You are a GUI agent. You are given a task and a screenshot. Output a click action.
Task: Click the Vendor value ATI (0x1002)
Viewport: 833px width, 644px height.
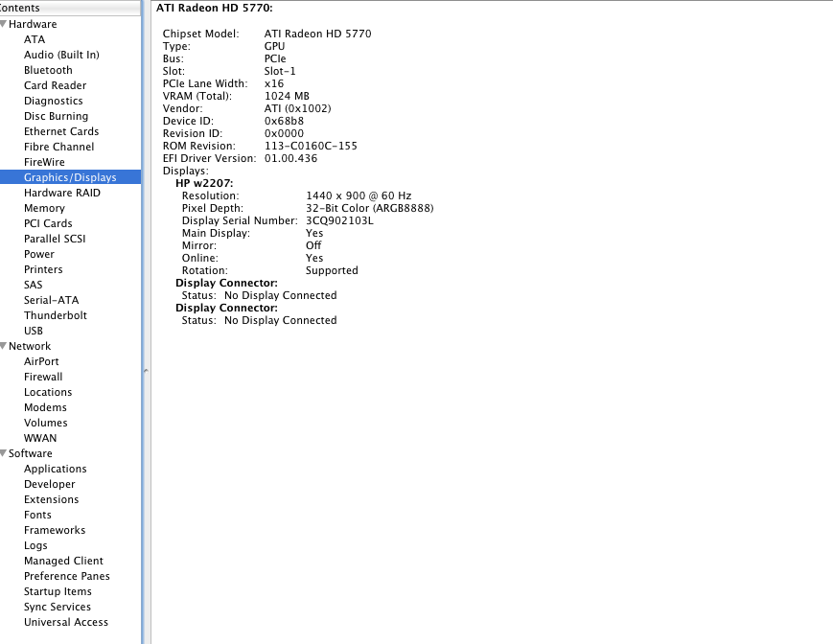[297, 108]
